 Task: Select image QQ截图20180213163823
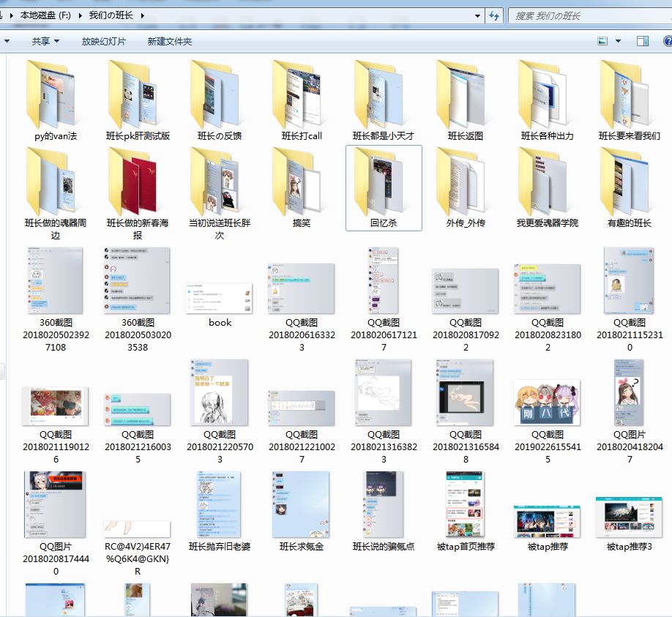pos(384,411)
